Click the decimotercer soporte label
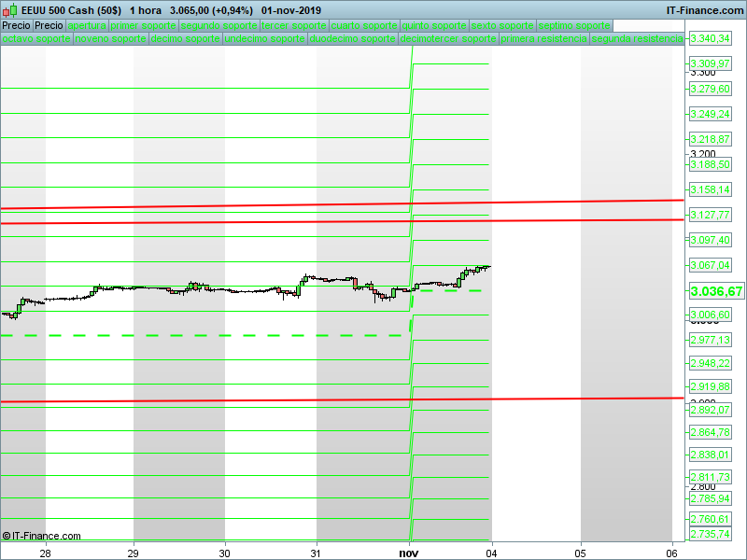The image size is (747, 560). (448, 38)
